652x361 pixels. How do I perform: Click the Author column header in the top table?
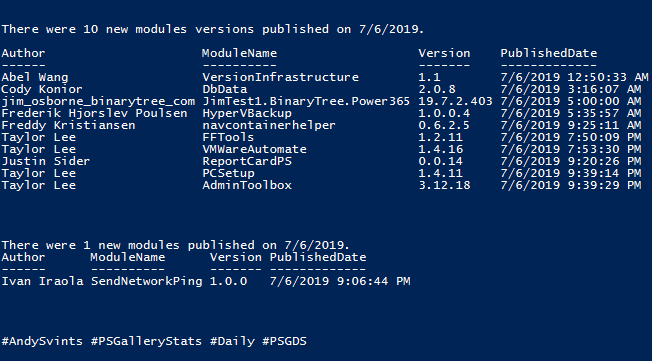coord(23,53)
